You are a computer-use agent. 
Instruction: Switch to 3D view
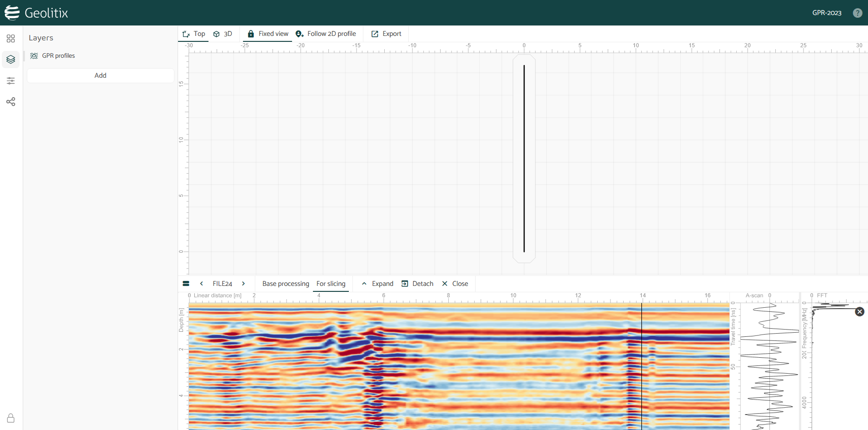pos(223,34)
